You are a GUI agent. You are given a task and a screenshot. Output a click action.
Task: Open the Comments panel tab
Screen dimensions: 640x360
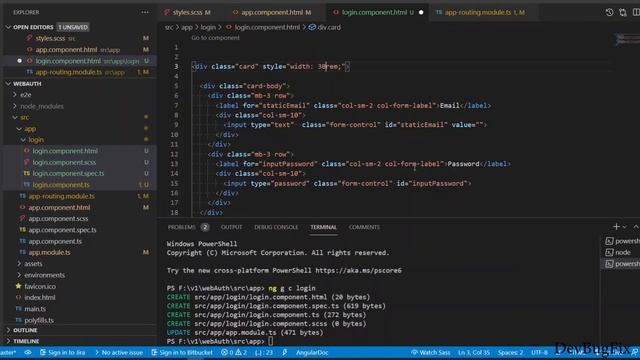pyautogui.click(x=364, y=227)
